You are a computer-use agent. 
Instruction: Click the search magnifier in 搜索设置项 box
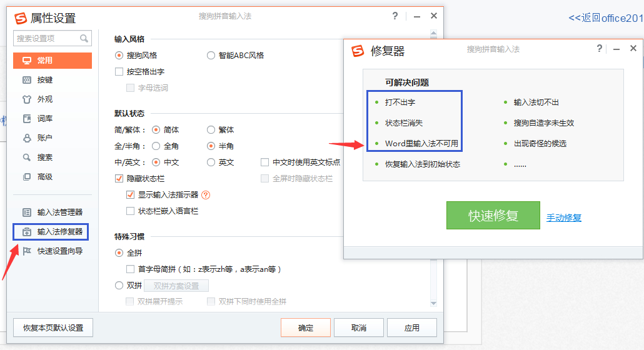coord(84,39)
